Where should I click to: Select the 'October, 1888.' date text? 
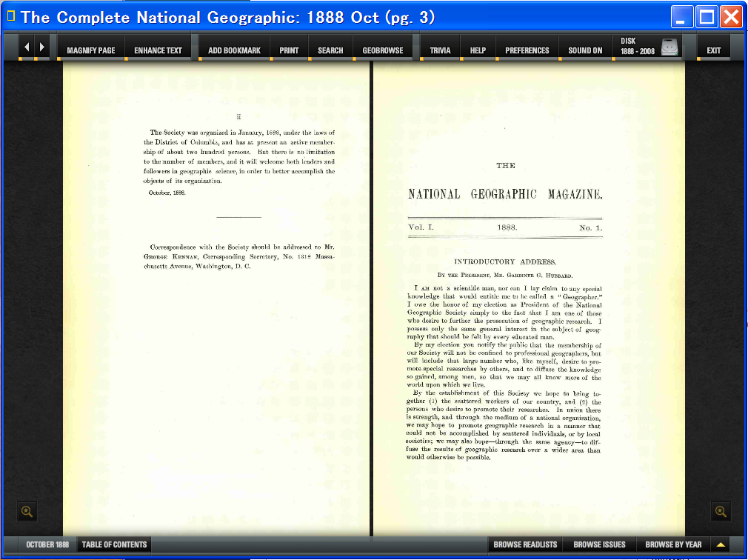tap(167, 193)
